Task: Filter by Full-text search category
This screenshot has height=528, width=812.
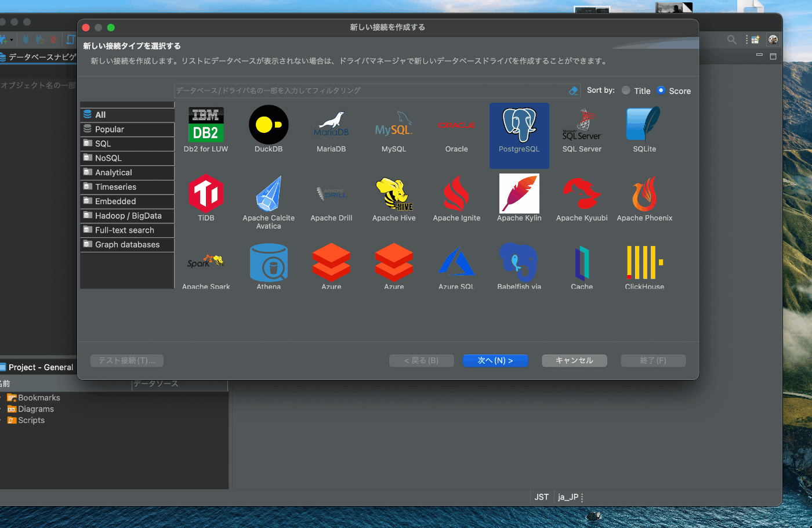Action: click(x=127, y=230)
